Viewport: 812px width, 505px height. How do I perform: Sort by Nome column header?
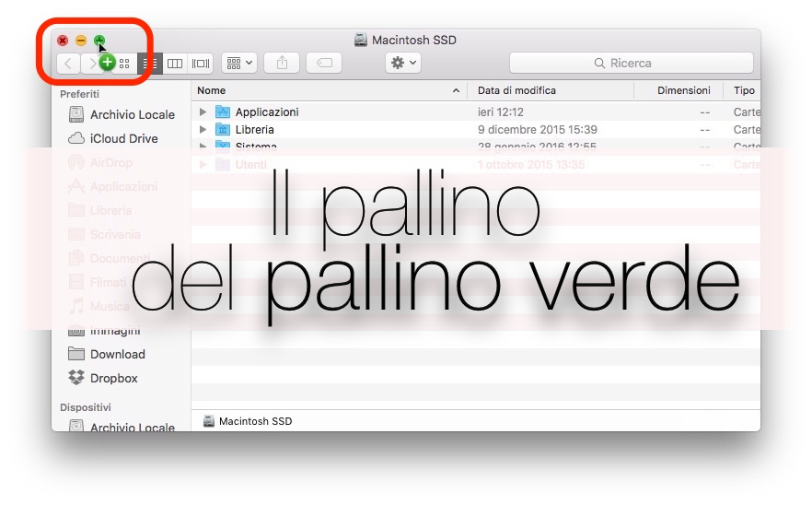[x=212, y=90]
